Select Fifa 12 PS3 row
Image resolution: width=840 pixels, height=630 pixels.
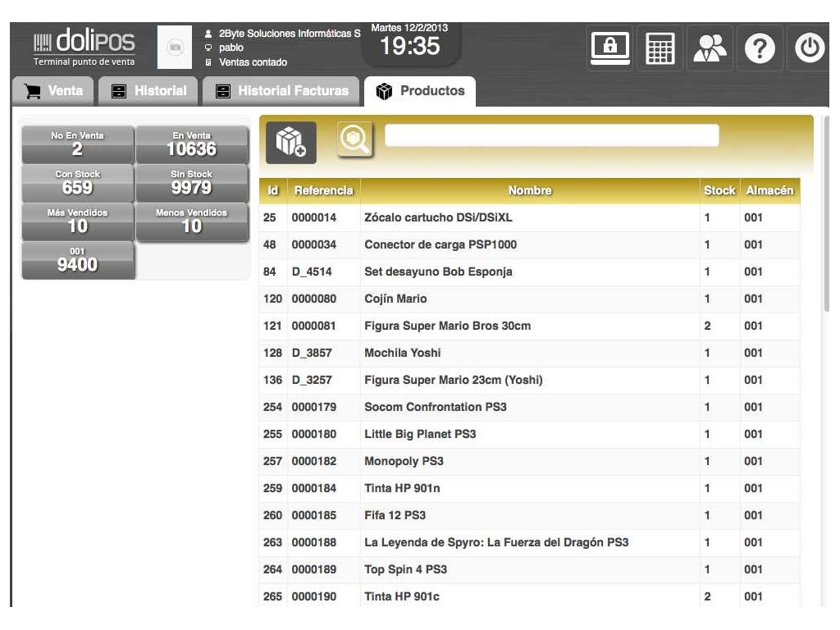tap(530, 515)
